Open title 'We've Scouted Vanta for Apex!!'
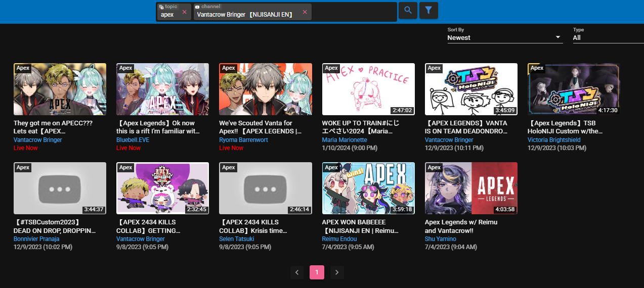Screen dimensions: 644x288 coord(261,127)
